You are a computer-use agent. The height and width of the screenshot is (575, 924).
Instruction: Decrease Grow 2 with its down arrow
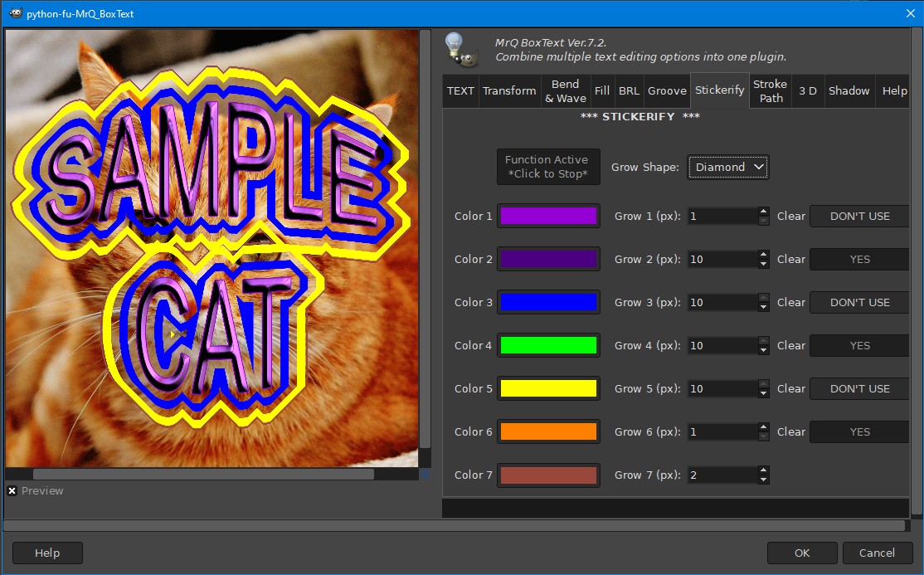click(x=764, y=264)
